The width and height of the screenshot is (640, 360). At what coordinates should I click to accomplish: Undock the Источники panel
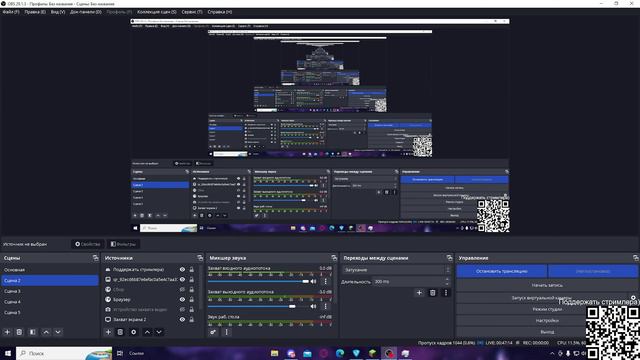coord(200,258)
